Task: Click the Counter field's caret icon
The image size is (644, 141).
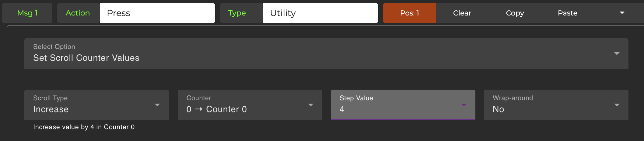Action: pos(311,105)
